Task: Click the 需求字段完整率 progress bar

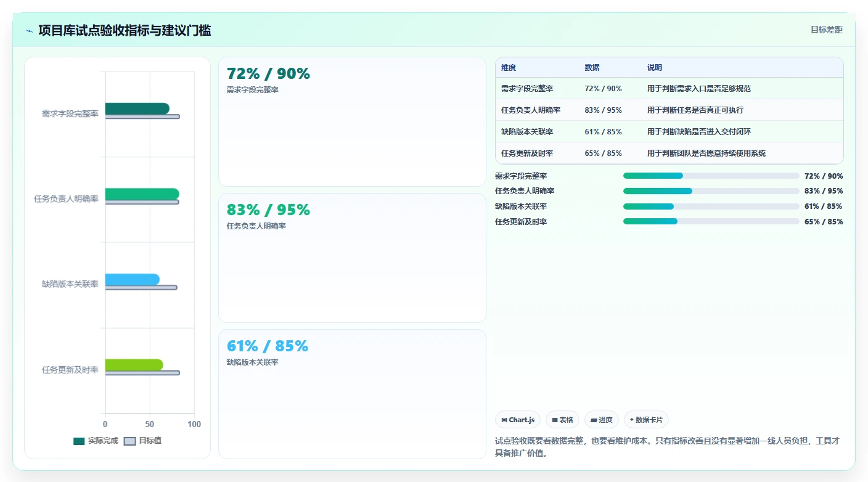Action: click(711, 176)
